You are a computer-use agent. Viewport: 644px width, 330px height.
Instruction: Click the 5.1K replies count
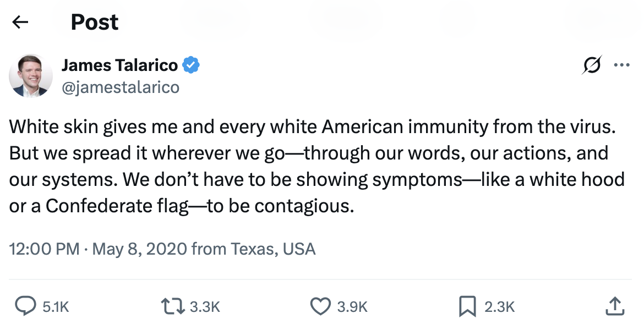56,307
